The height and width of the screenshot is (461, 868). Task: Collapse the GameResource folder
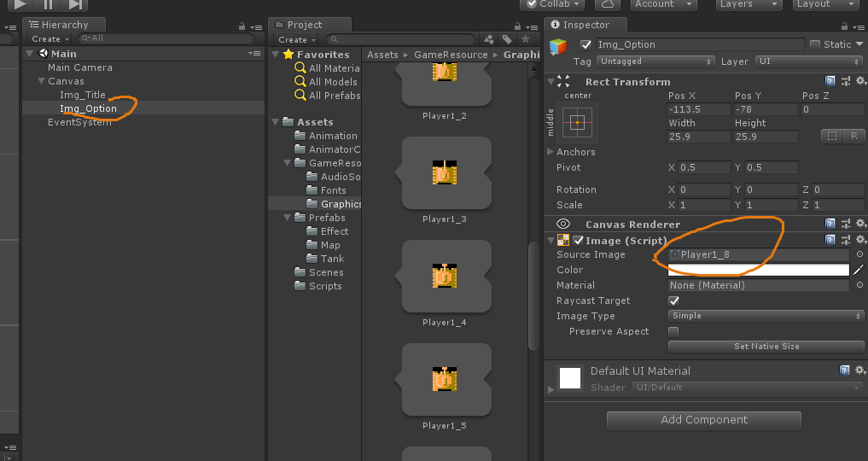tap(288, 163)
